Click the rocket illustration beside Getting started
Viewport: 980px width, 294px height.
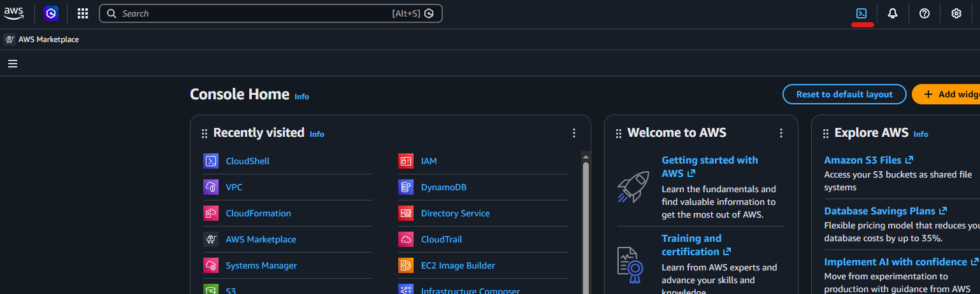pyautogui.click(x=633, y=186)
